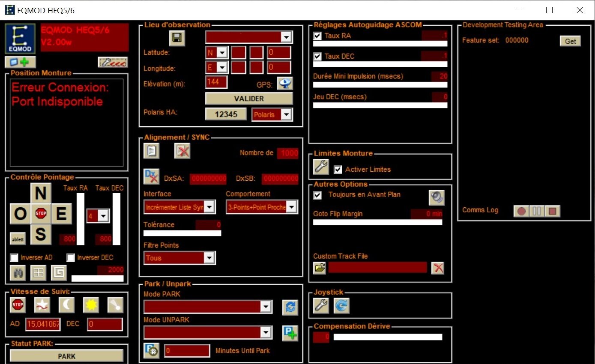Screen dimensions: 595x364
Task: Uncheck Activer Limites
Action: click(x=338, y=169)
